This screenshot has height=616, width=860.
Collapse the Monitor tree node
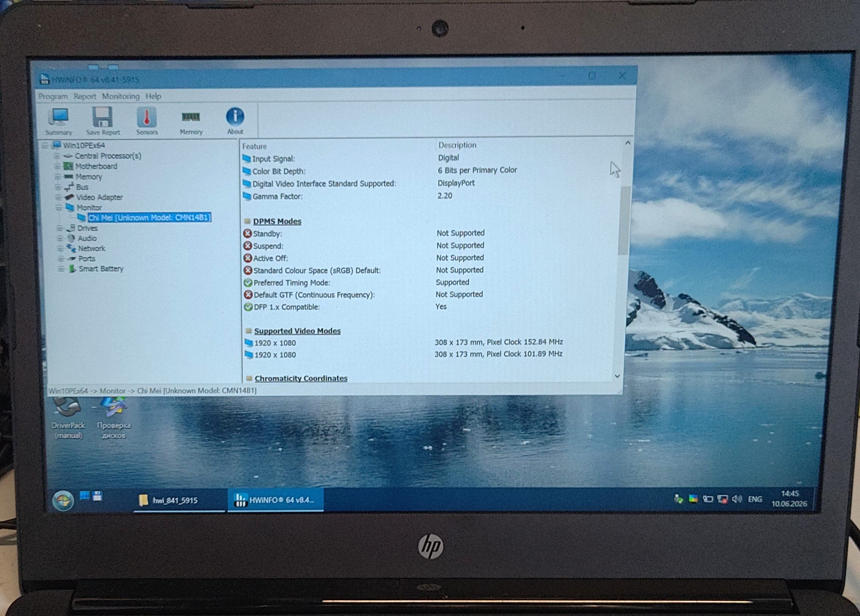point(59,207)
